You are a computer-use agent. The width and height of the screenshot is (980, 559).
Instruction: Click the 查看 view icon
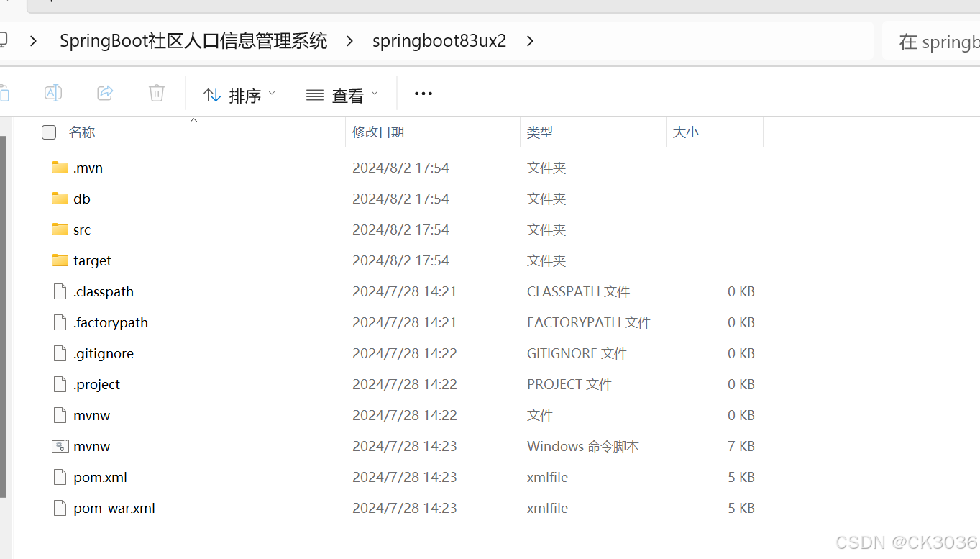314,94
